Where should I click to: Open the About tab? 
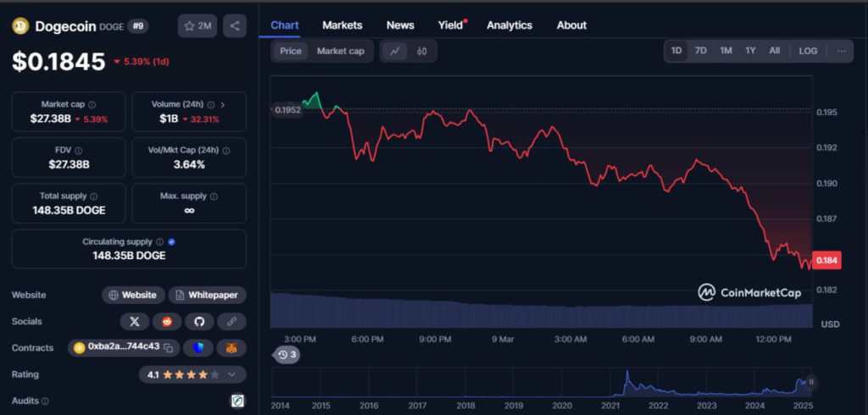coord(572,25)
